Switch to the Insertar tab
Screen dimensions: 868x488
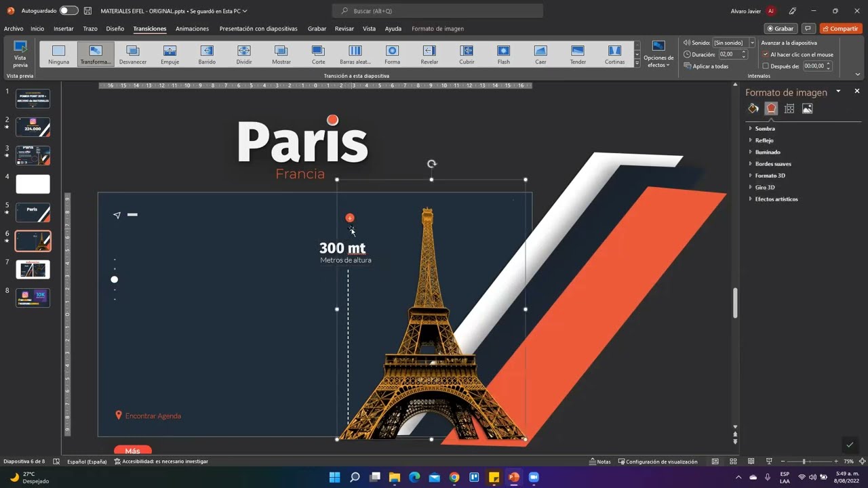tap(64, 28)
